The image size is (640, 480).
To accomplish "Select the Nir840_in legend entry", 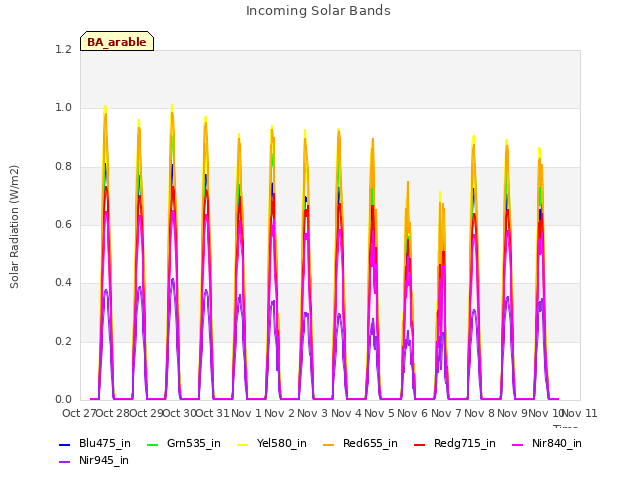I will (x=547, y=443).
